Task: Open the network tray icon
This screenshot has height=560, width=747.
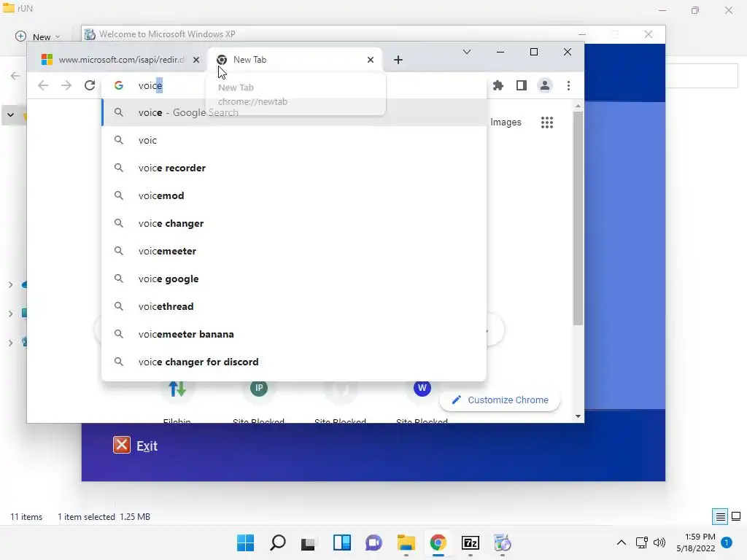Action: pyautogui.click(x=641, y=542)
